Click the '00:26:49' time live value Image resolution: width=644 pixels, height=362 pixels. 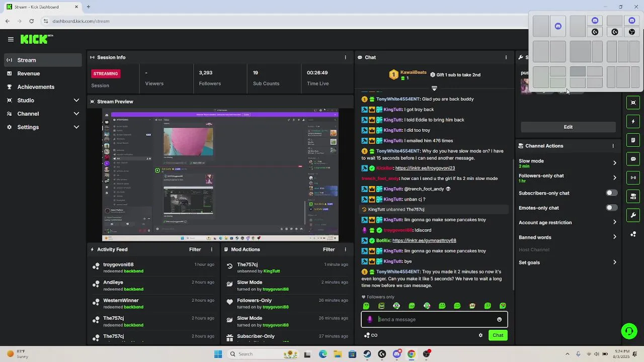(x=317, y=73)
